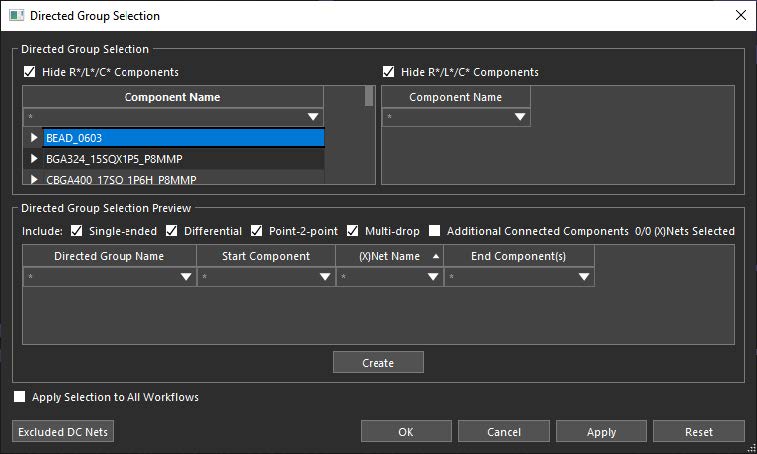Screen dimensions: 757x454
Task: Enable Additional Connected Components checkbox
Action: pos(435,231)
